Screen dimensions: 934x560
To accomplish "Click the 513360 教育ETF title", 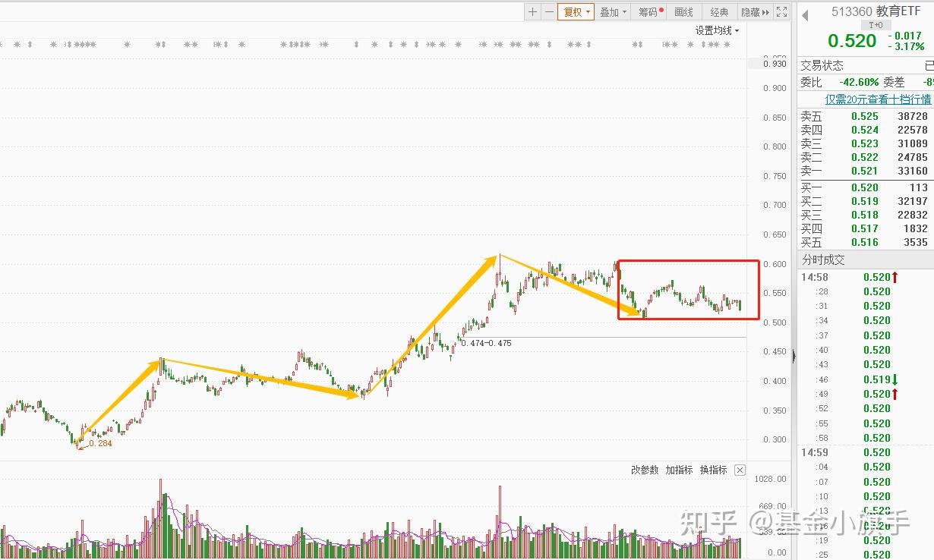I will point(876,11).
